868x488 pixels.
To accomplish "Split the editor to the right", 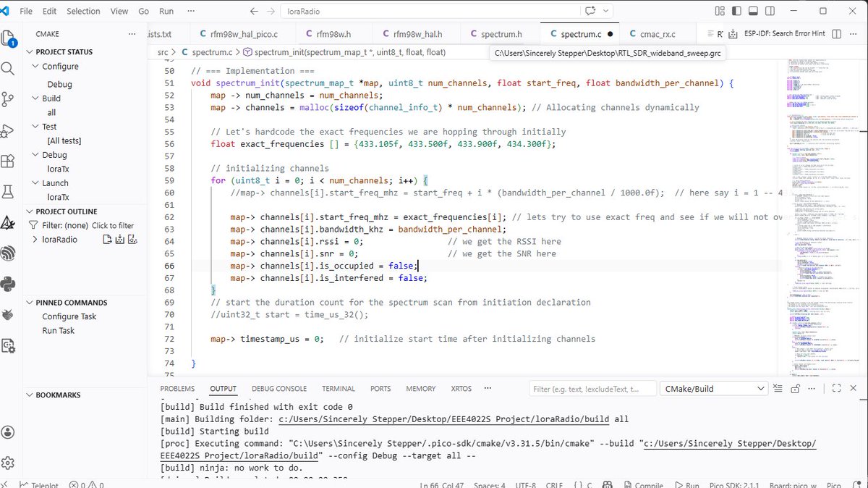I will click(838, 34).
